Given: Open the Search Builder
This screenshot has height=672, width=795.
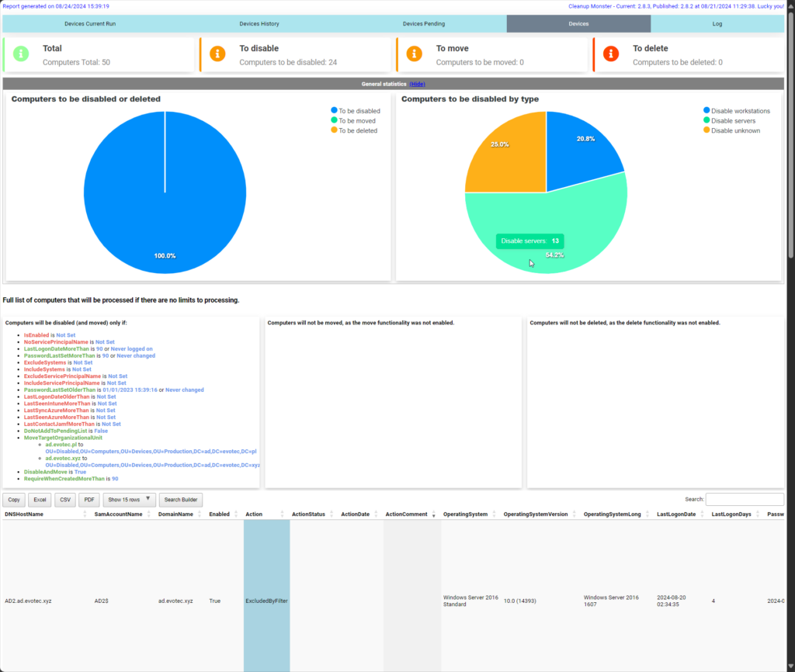Looking at the screenshot, I should [179, 499].
